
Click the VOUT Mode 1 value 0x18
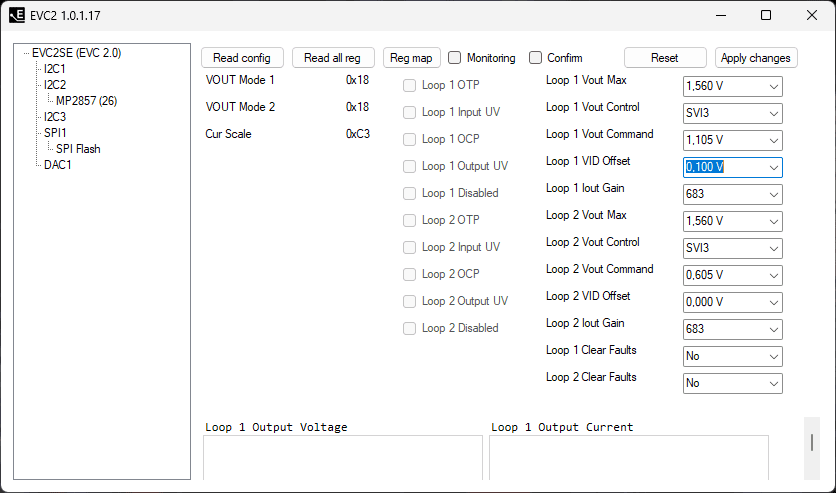(x=357, y=80)
